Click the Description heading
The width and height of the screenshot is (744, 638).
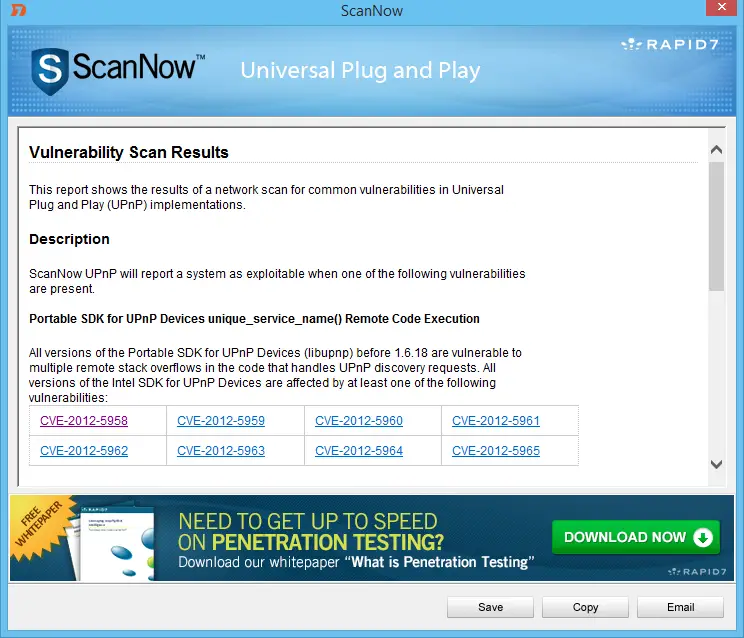[x=69, y=239]
